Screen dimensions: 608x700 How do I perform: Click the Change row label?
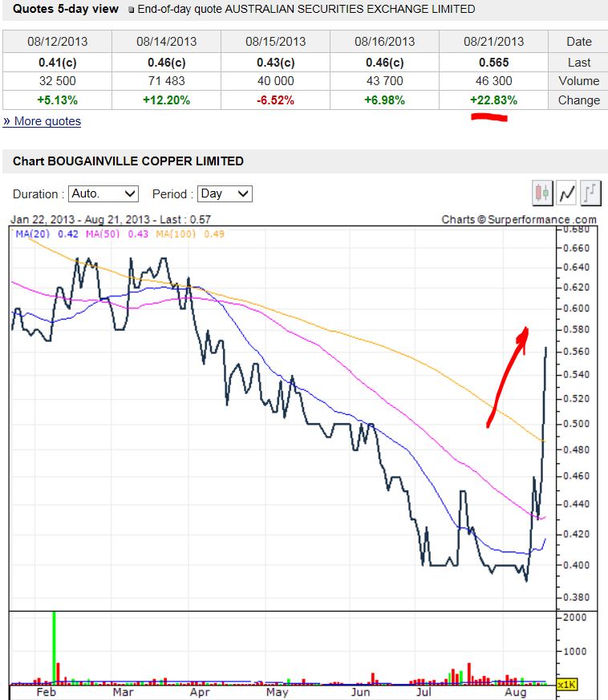pos(579,100)
